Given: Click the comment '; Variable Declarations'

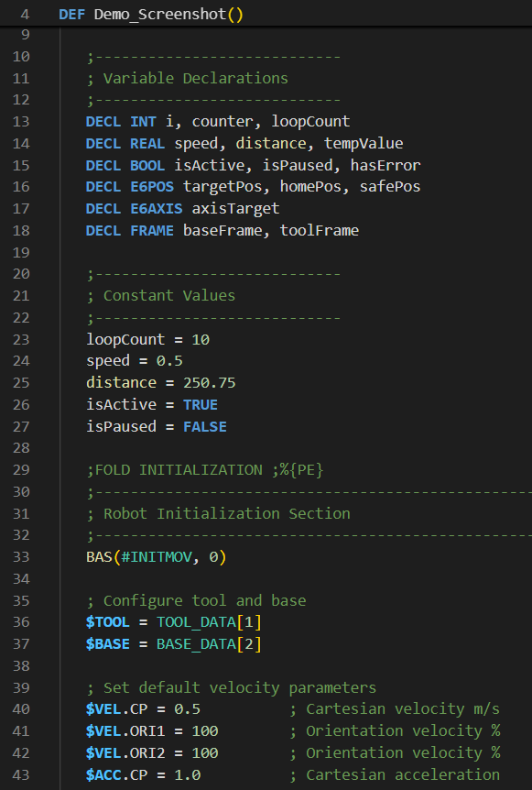Looking at the screenshot, I should pyautogui.click(x=187, y=78).
